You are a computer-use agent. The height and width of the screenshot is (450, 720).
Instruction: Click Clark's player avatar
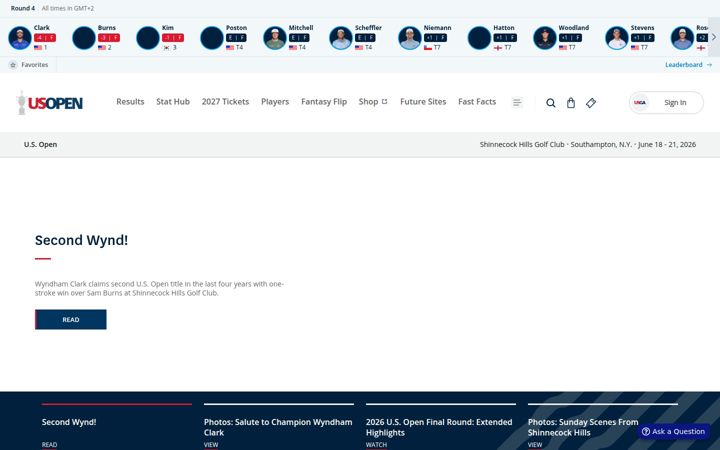(20, 38)
